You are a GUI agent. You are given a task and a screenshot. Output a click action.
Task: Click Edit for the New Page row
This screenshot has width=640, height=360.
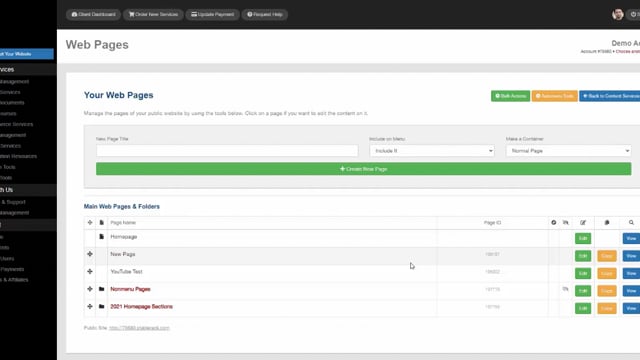coord(583,256)
